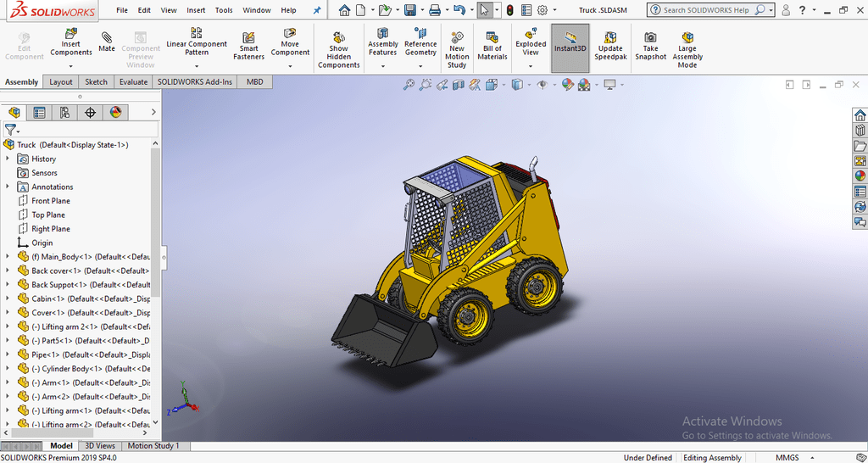
Task: Open Reference Geometry tool
Action: [420, 42]
